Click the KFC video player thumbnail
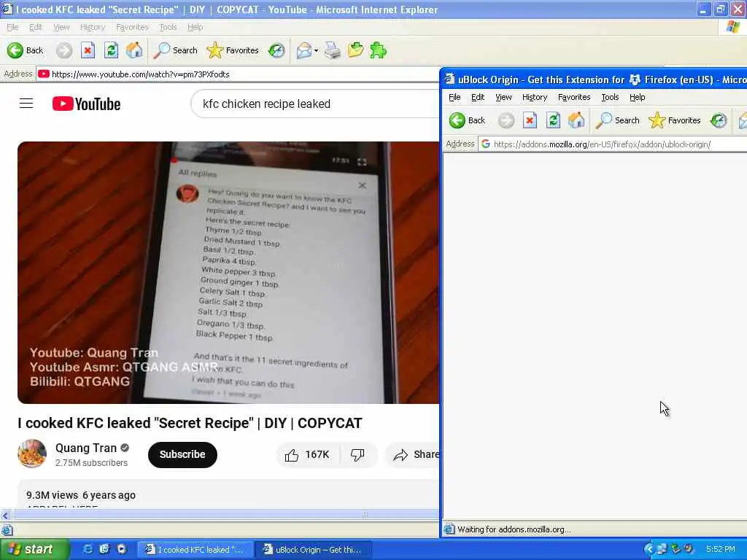Screen dimensions: 747x560 pyautogui.click(x=228, y=273)
